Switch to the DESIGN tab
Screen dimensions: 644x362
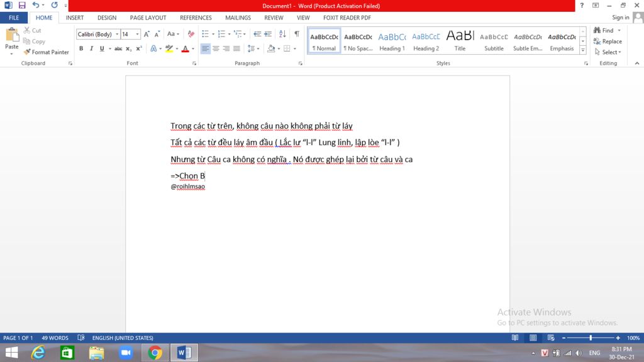(x=107, y=18)
